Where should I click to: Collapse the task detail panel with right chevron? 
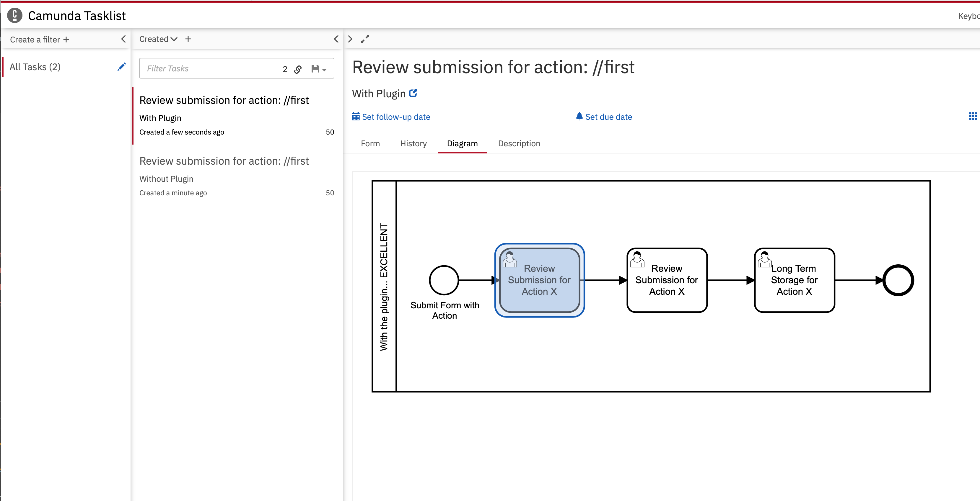350,39
